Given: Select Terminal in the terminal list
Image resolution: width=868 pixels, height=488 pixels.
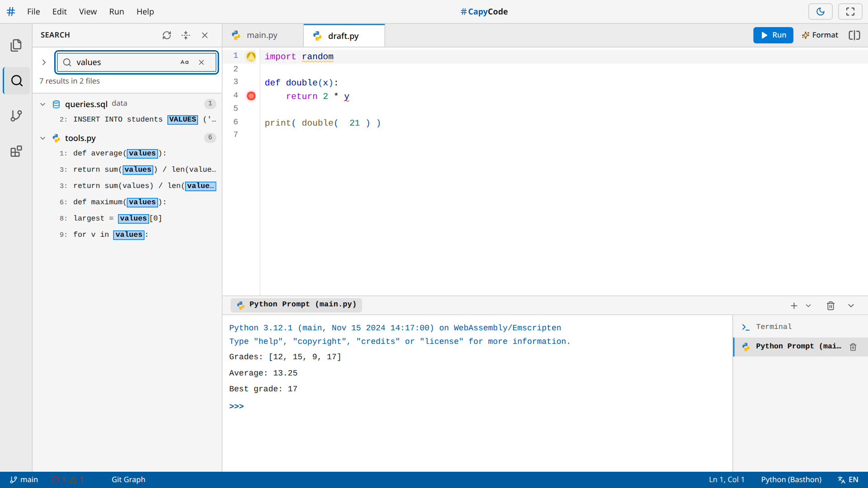Looking at the screenshot, I should pyautogui.click(x=800, y=327).
